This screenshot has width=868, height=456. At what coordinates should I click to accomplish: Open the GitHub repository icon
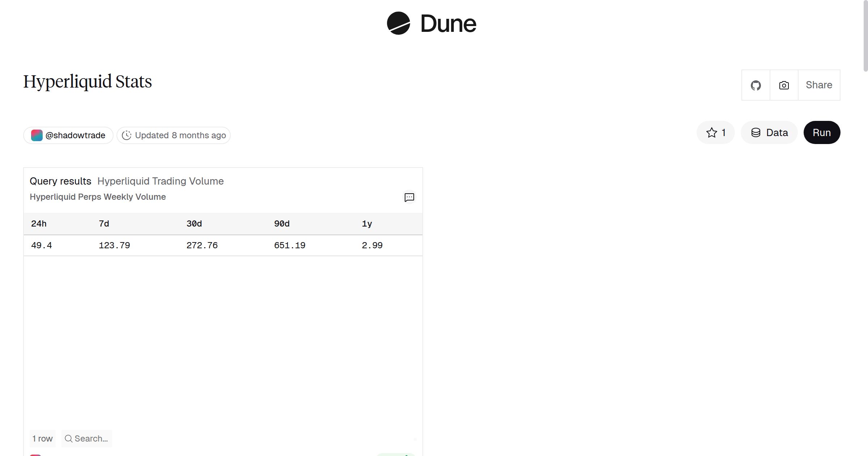tap(756, 85)
